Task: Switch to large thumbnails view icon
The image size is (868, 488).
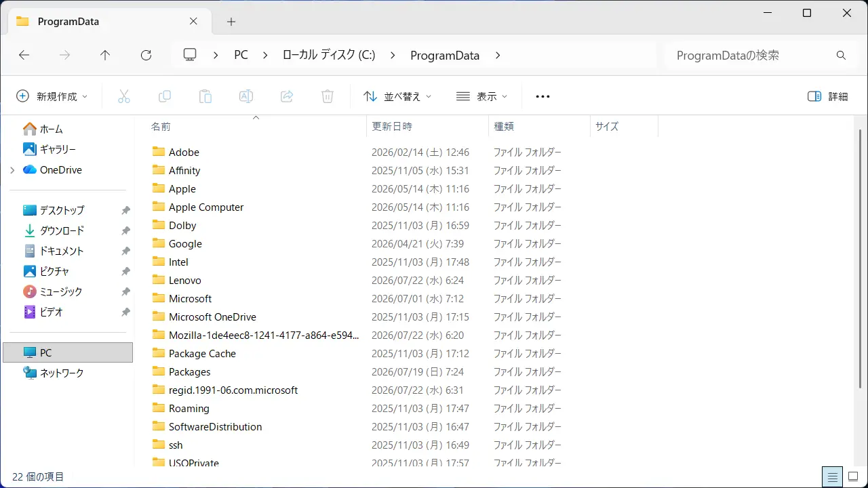Action: click(853, 477)
